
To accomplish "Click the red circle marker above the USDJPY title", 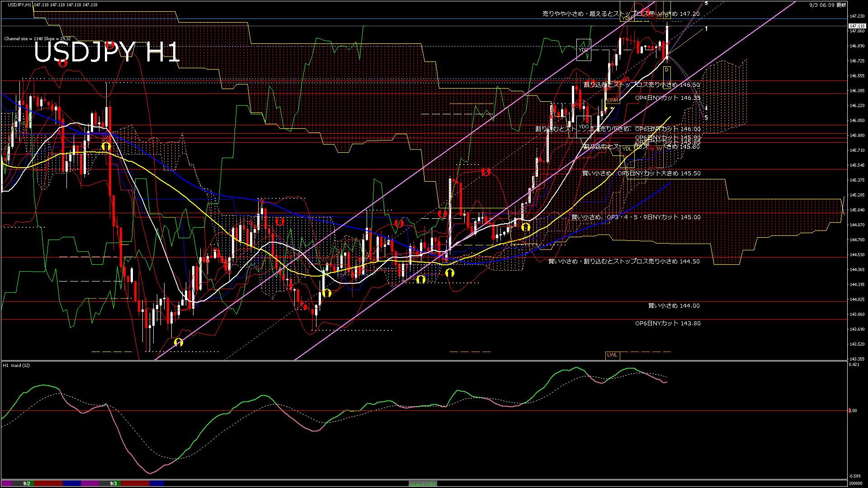I will (x=110, y=44).
